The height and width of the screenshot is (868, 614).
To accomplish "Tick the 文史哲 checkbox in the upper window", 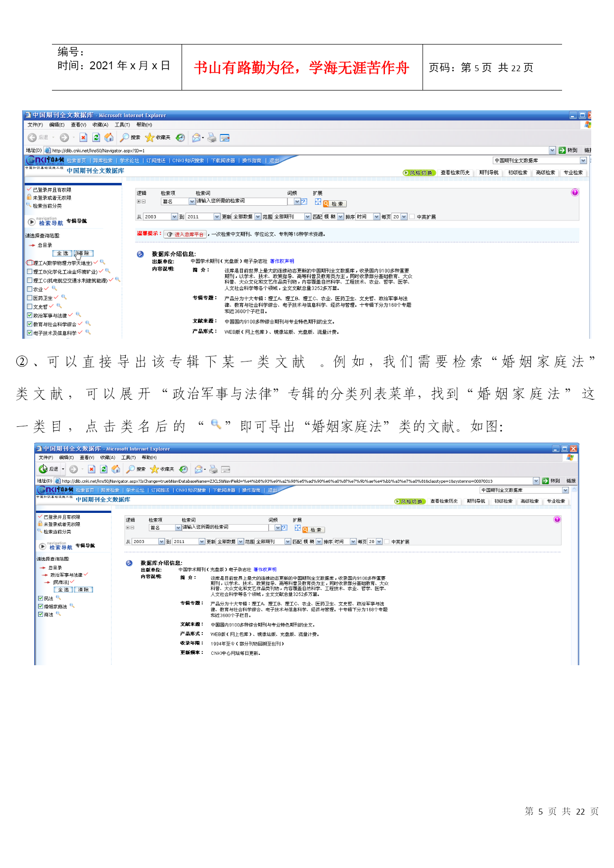I will [30, 307].
